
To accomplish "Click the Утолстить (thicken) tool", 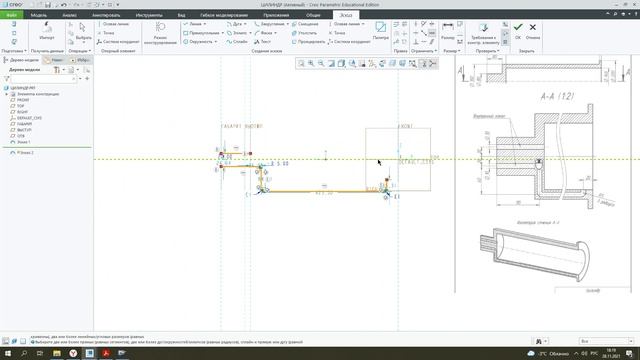I will tap(304, 33).
